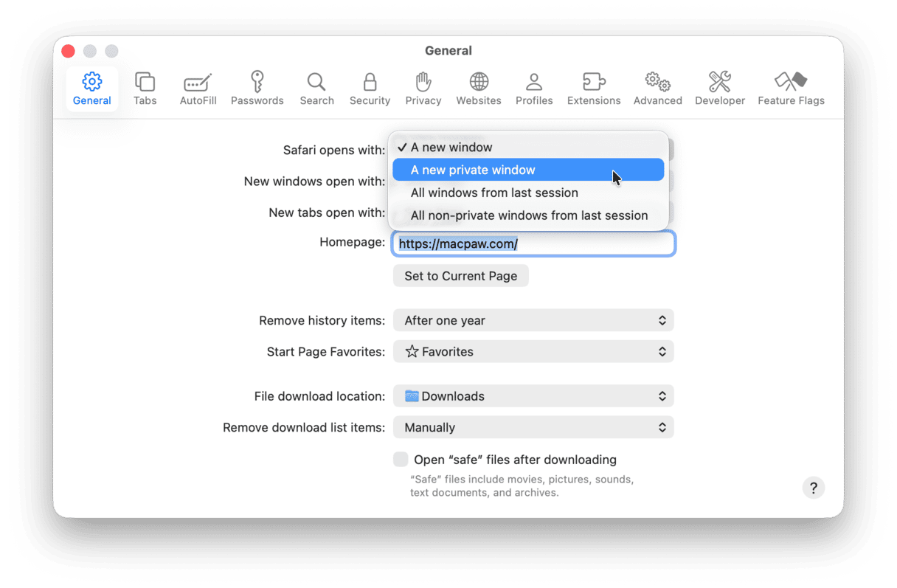Expand the File download location dropdown
This screenshot has height=588, width=897.
(533, 396)
